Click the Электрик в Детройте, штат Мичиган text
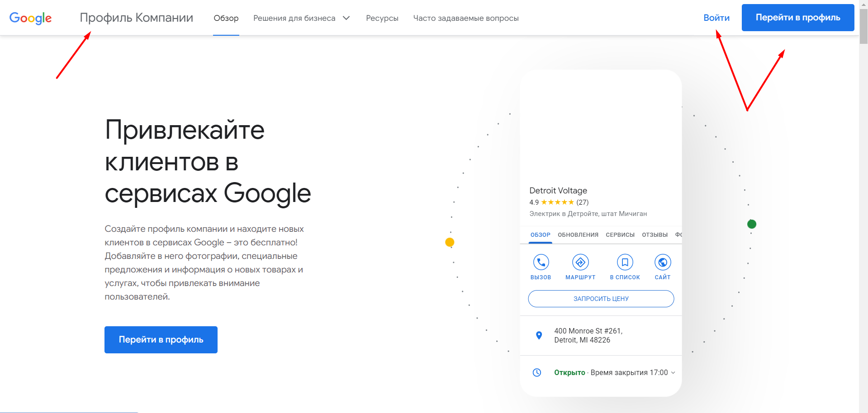Screen dimensions: 868x413 tap(588, 214)
